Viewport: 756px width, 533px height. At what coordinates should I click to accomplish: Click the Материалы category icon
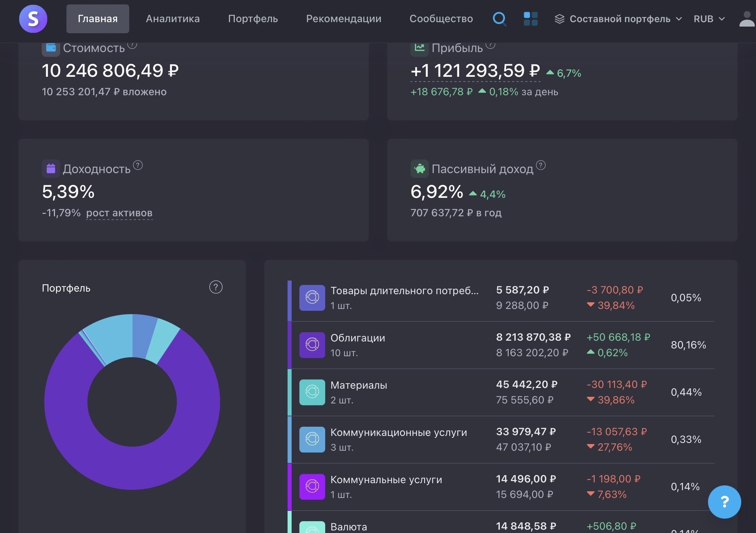[x=312, y=392]
